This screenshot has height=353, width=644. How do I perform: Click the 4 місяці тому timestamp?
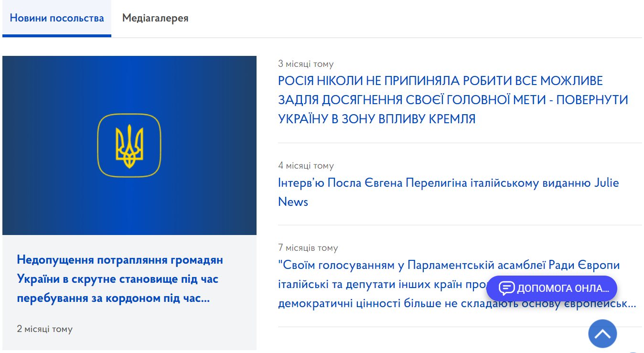[306, 165]
